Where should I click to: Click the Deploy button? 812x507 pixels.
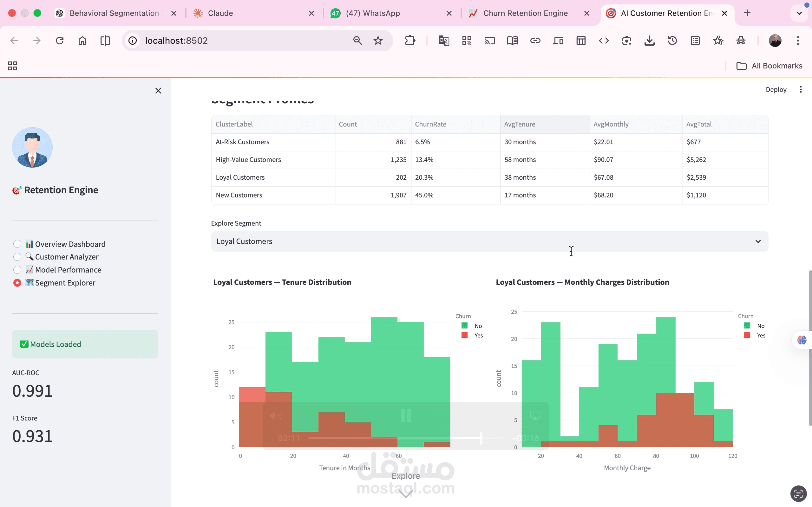tap(776, 90)
